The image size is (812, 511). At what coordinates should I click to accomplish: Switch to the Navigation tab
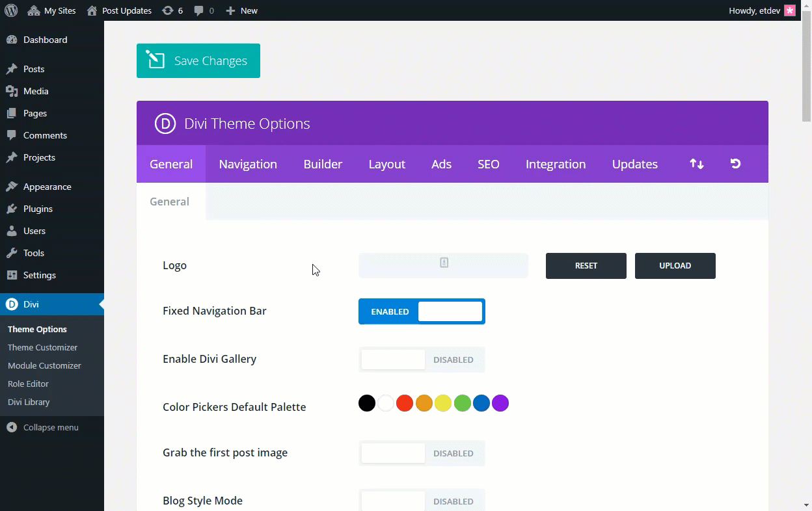point(248,164)
